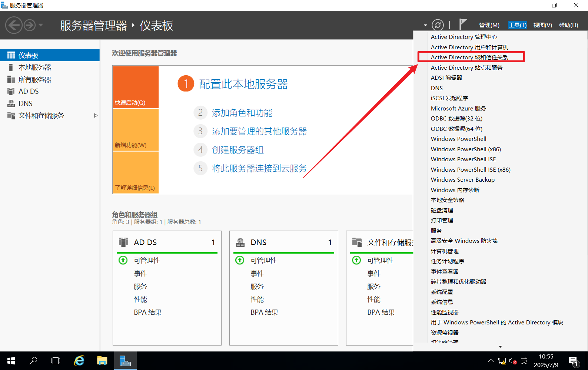Click the AD DS role tile icon
Image resolution: width=588 pixels, height=370 pixels.
point(123,242)
